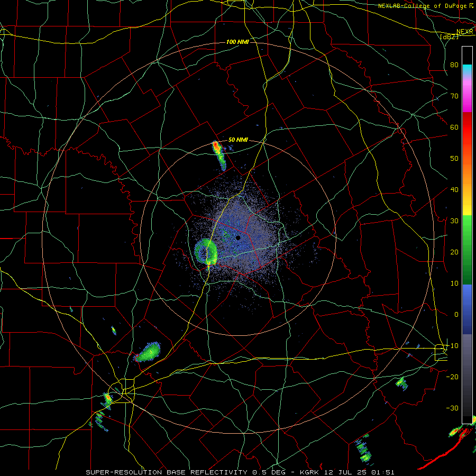Click the -20 value on reflectivity scale
The image size is (476, 476).
click(x=452, y=377)
